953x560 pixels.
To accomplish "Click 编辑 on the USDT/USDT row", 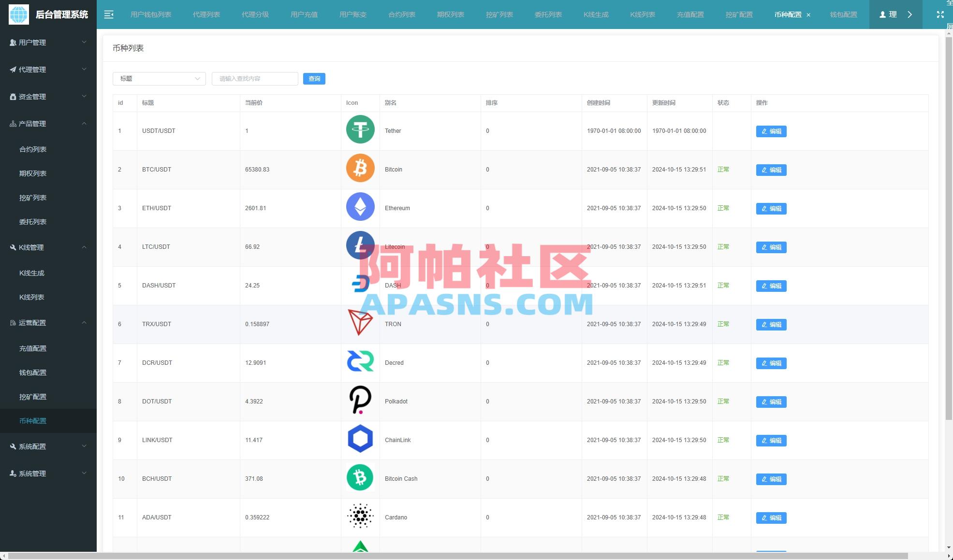I will pos(771,131).
